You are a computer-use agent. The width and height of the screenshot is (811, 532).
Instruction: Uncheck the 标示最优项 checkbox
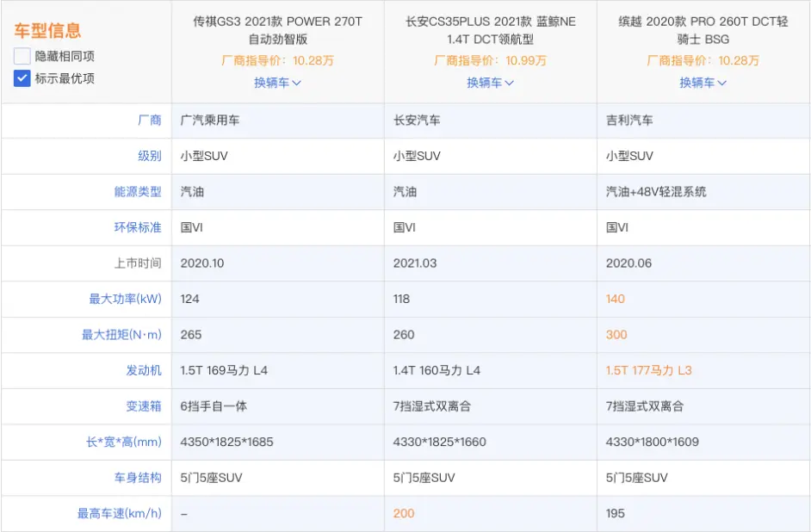[22, 78]
